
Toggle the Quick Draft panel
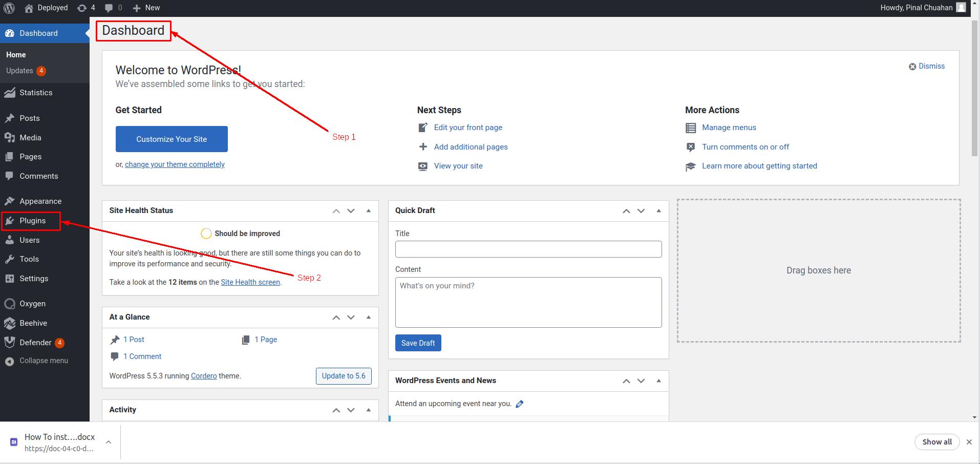pos(659,210)
